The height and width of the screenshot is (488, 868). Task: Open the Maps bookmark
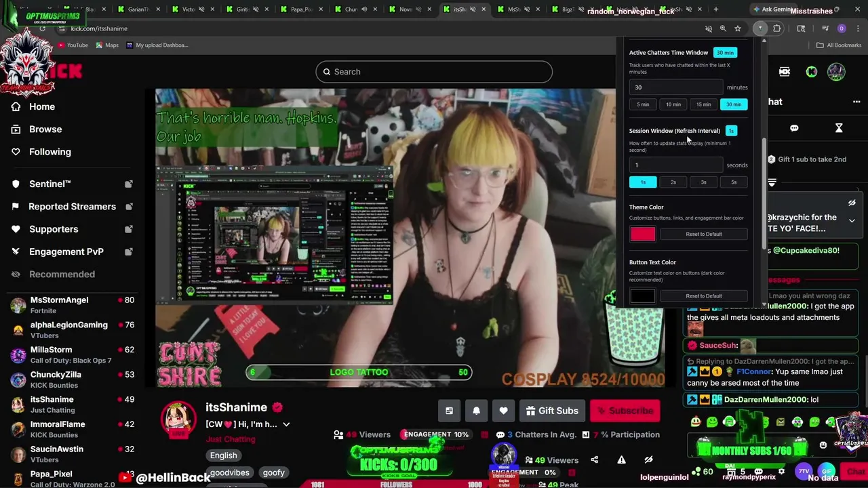click(x=107, y=45)
